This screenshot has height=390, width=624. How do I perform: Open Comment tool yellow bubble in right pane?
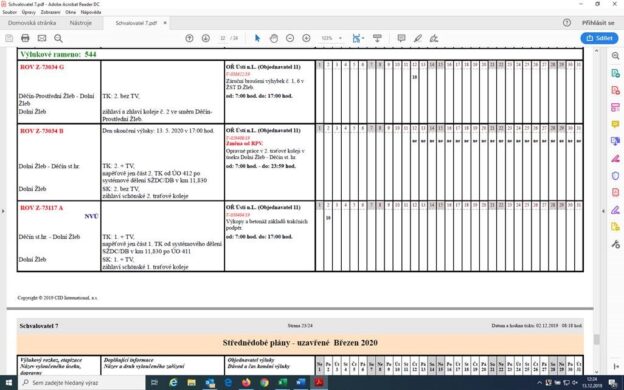point(615,125)
